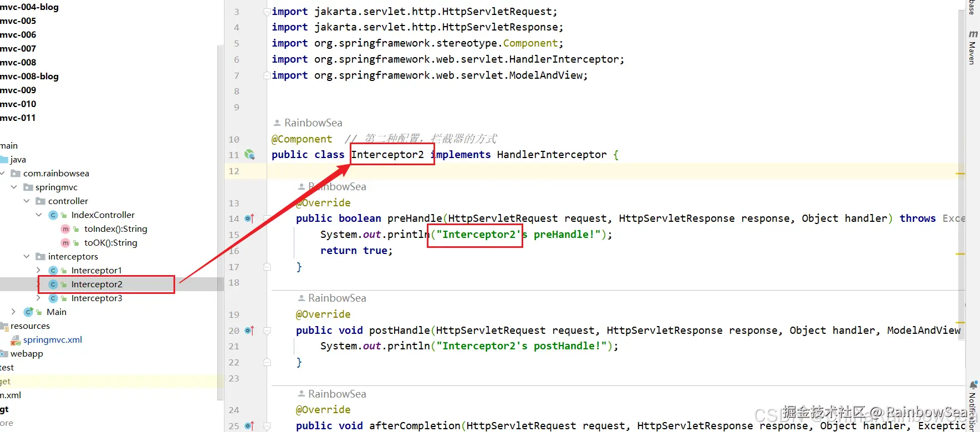980x432 pixels.
Task: Click the Main class icon
Action: [29, 312]
